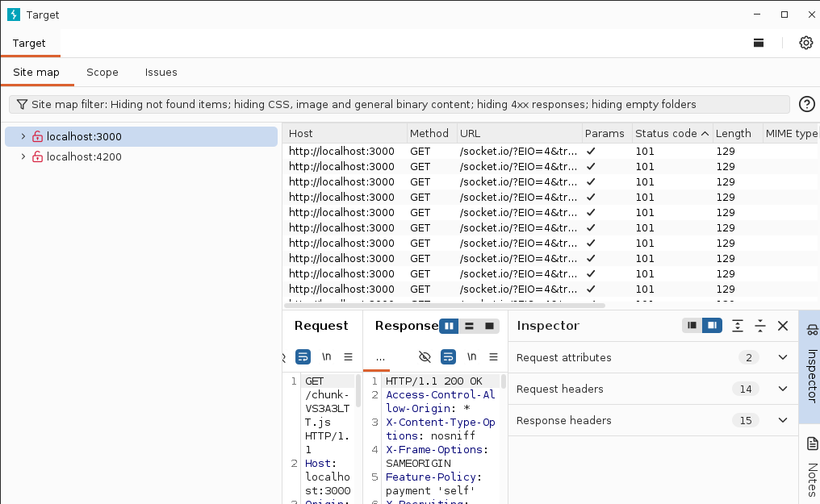820x504 pixels.
Task: Open the settings gear icon
Action: tap(806, 43)
